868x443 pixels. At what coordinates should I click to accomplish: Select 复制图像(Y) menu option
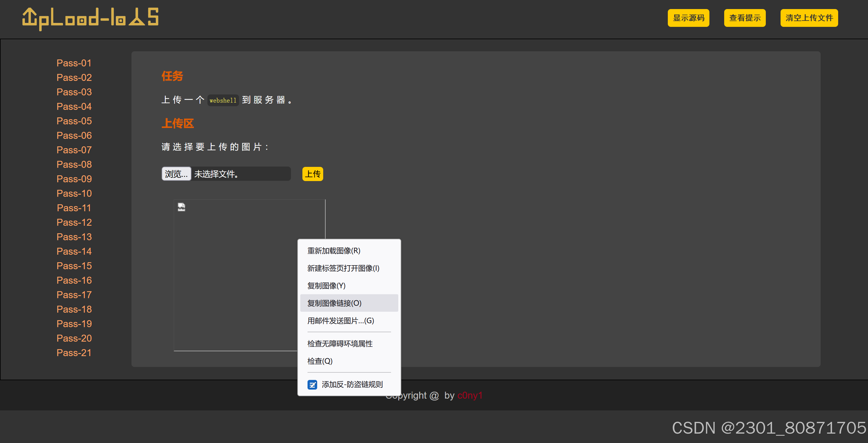(326, 285)
